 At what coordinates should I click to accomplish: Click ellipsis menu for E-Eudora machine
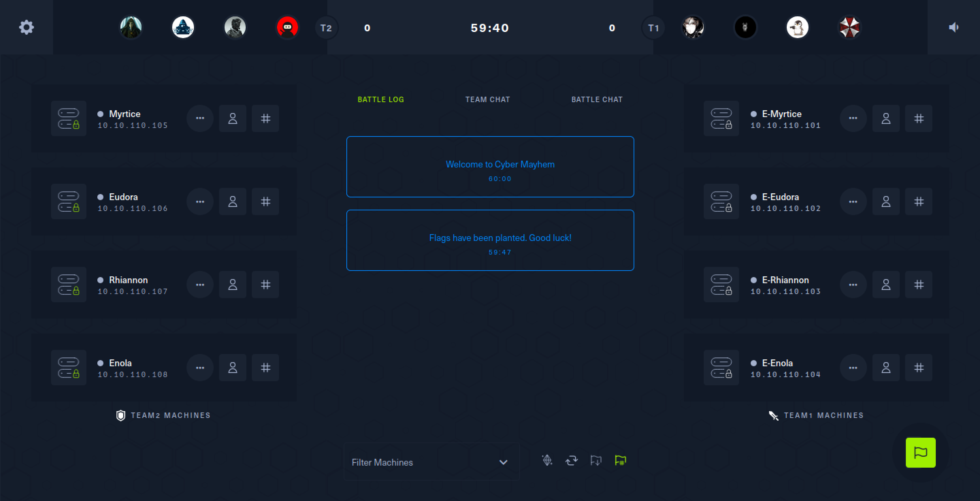tap(854, 202)
